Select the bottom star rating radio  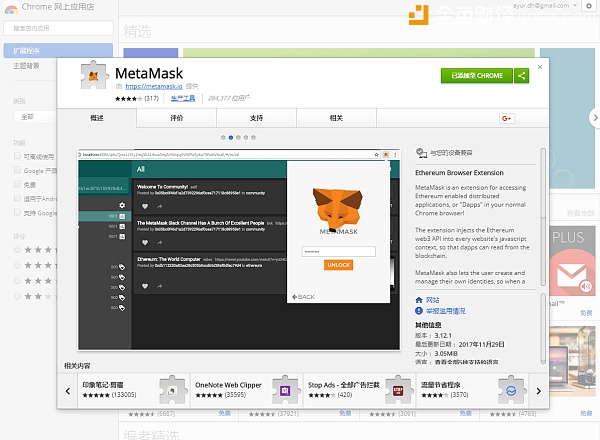(17, 296)
